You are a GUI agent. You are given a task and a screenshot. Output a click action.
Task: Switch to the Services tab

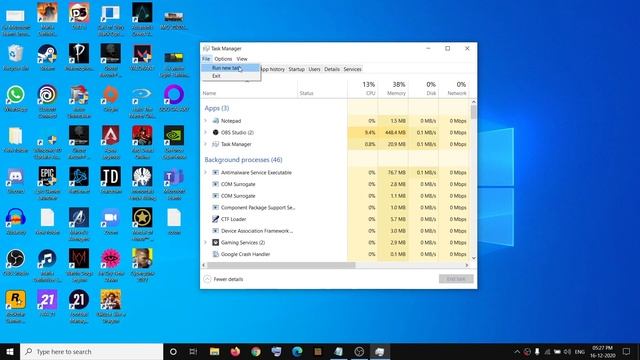(x=353, y=69)
